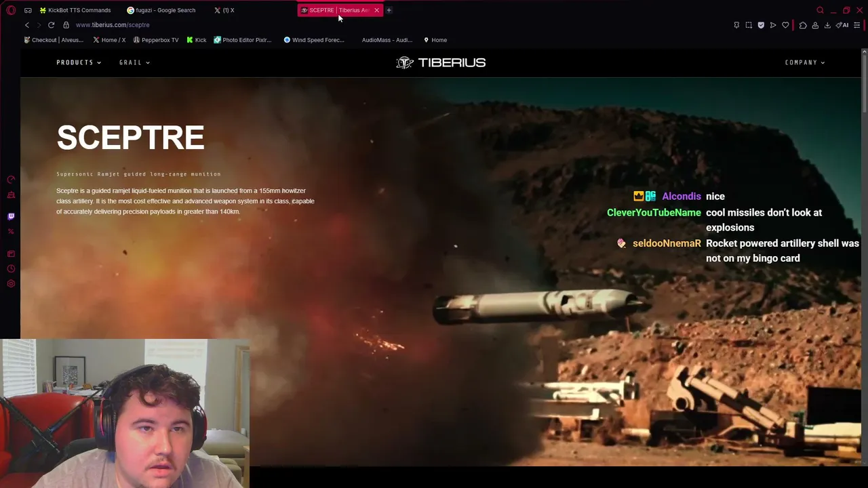
Task: Expand the PRODUCTS navigation dropdown
Action: point(79,62)
